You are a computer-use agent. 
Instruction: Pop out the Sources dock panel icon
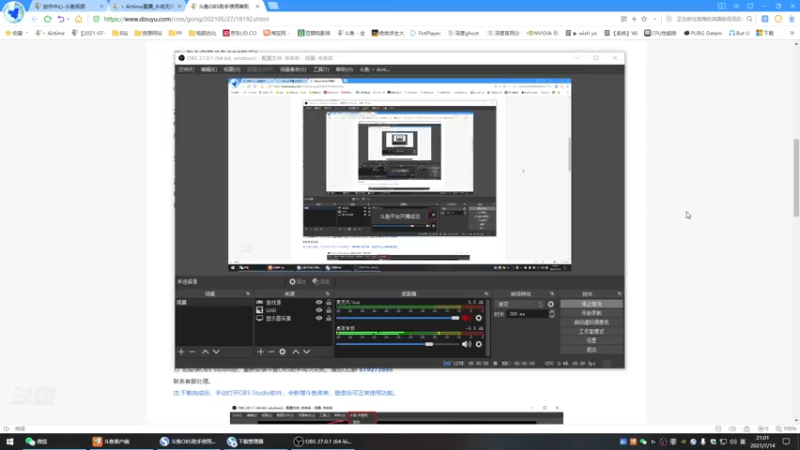pos(328,294)
